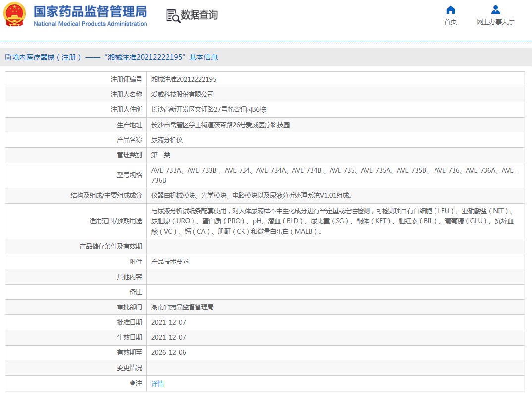Open the 数据查询 text label
Screen dimensions: 532x393
pyautogui.click(x=199, y=15)
